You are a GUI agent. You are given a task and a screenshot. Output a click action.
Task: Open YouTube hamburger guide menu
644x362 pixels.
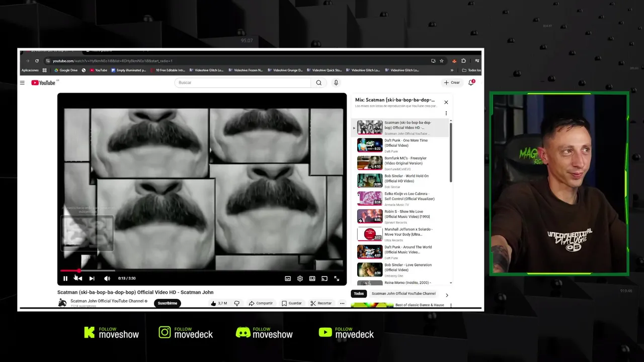22,82
